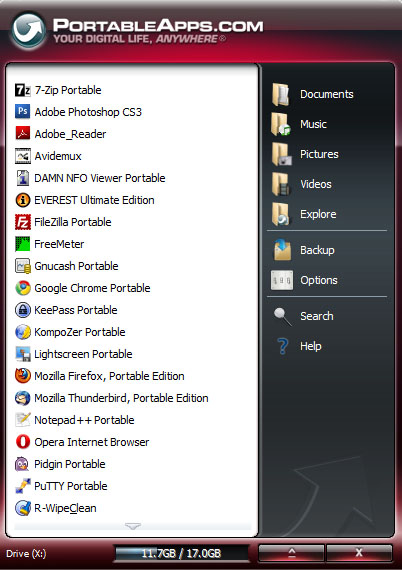Select 'DAMN NFO Viewer Portable' text

100,178
